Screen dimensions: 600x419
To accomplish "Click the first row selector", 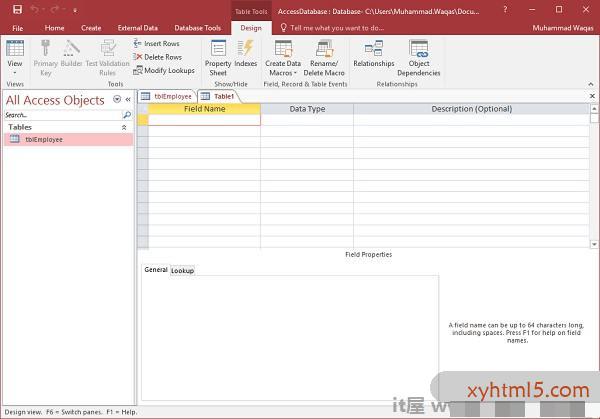I will tap(143, 120).
